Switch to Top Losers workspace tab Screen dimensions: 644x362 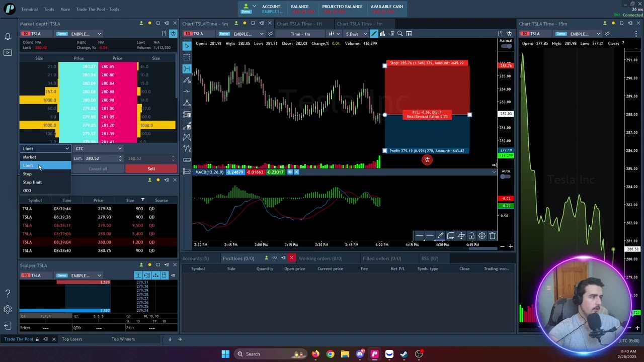tap(72, 339)
